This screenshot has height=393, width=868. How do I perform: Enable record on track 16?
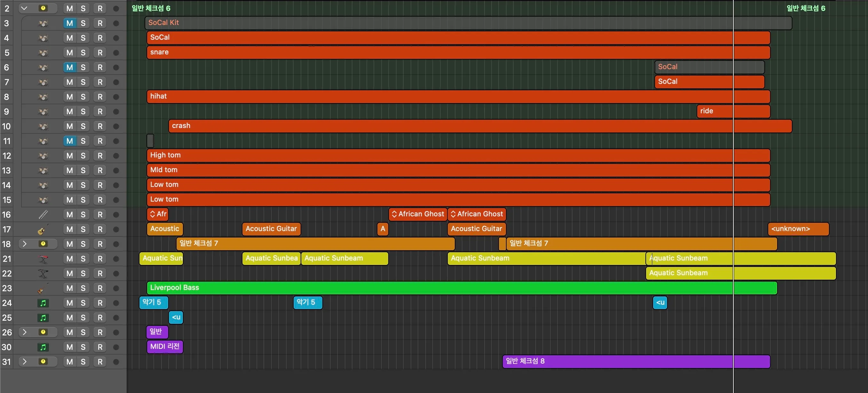pos(100,215)
